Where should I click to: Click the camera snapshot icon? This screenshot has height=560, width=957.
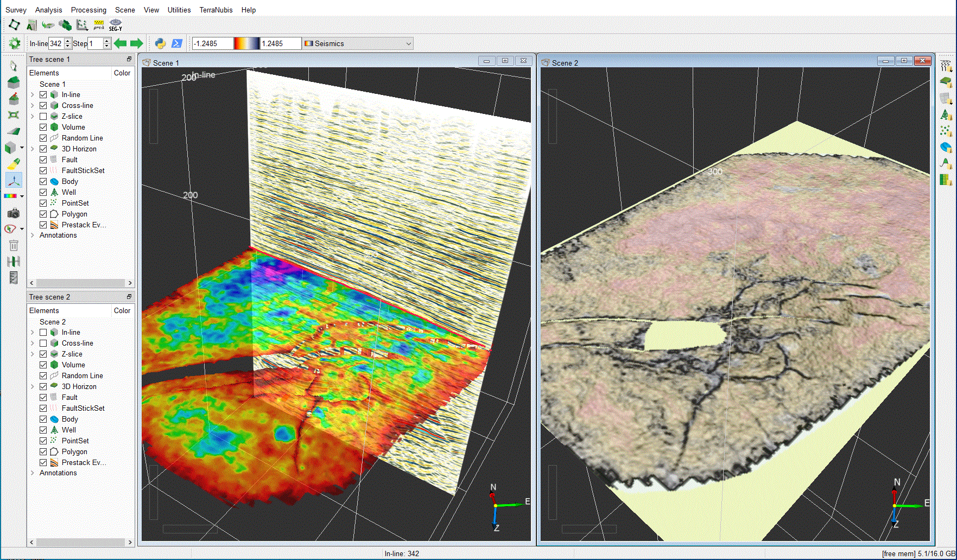[14, 213]
